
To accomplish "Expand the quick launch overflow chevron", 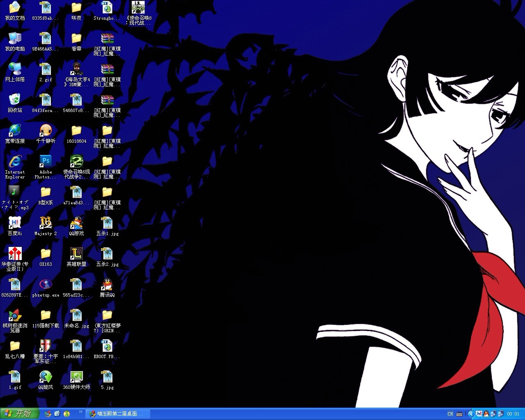I will pyautogui.click(x=80, y=411).
